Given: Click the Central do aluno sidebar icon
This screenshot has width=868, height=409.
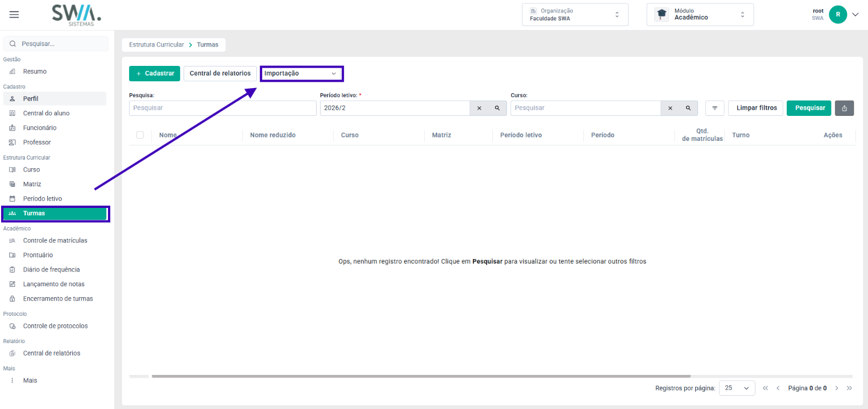Looking at the screenshot, I should [13, 113].
